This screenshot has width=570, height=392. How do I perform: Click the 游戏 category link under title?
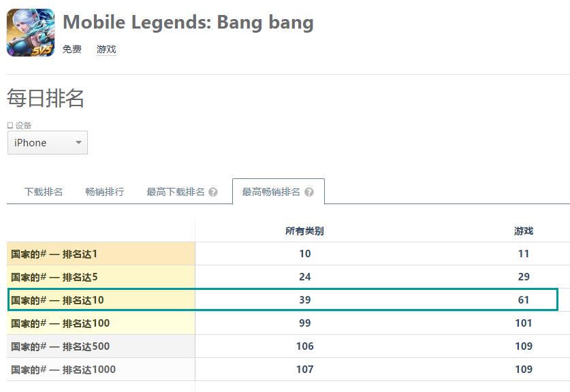tap(106, 49)
